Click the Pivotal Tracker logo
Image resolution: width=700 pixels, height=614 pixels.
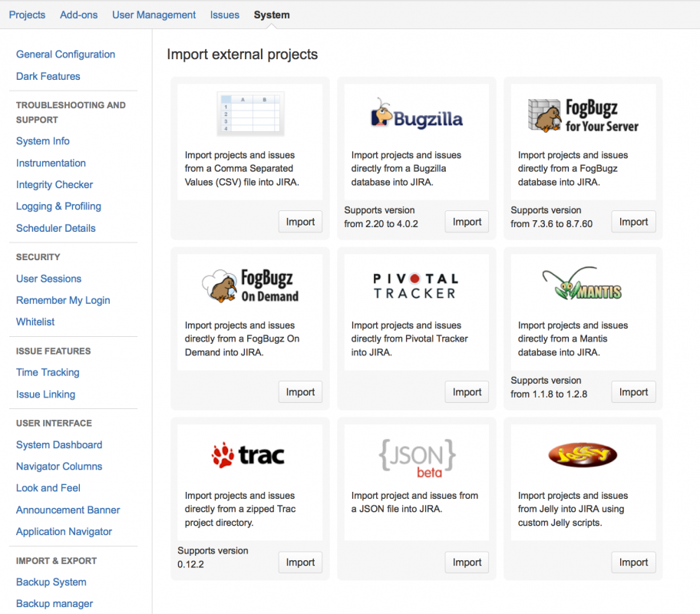point(416,286)
